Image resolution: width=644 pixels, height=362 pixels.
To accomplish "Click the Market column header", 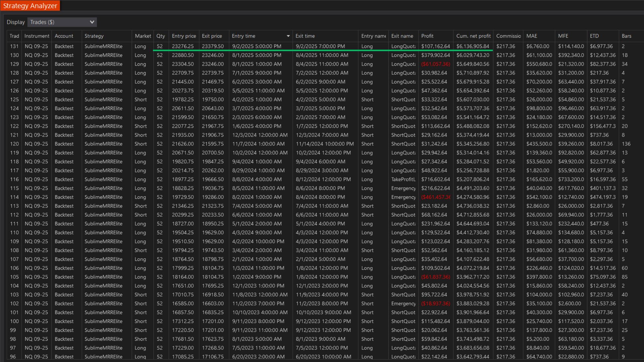I will click(143, 36).
